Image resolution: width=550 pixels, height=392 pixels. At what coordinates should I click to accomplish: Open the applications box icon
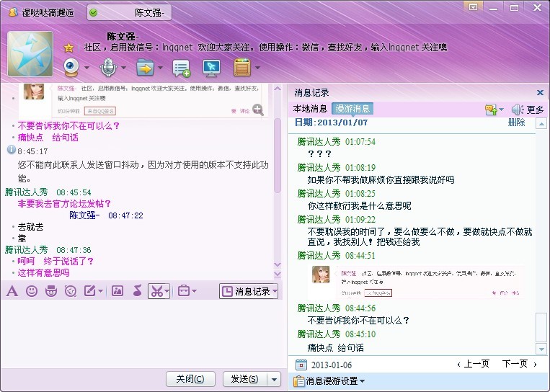pos(242,67)
